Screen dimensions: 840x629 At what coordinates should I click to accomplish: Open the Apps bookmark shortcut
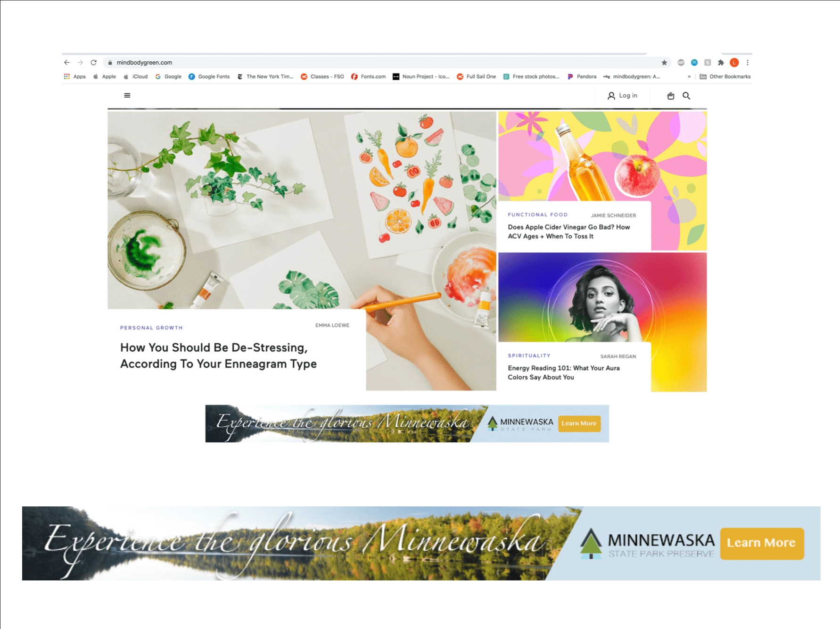[75, 76]
